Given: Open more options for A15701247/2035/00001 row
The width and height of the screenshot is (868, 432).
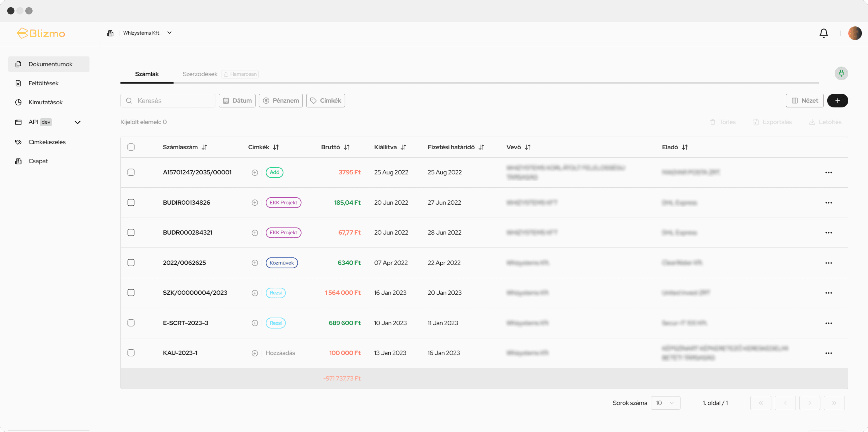Looking at the screenshot, I should pos(829,172).
